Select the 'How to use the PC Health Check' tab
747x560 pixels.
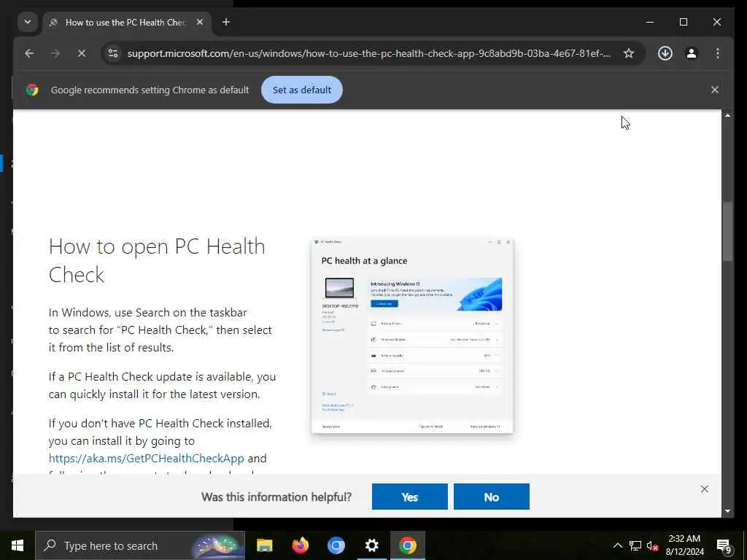(x=125, y=23)
